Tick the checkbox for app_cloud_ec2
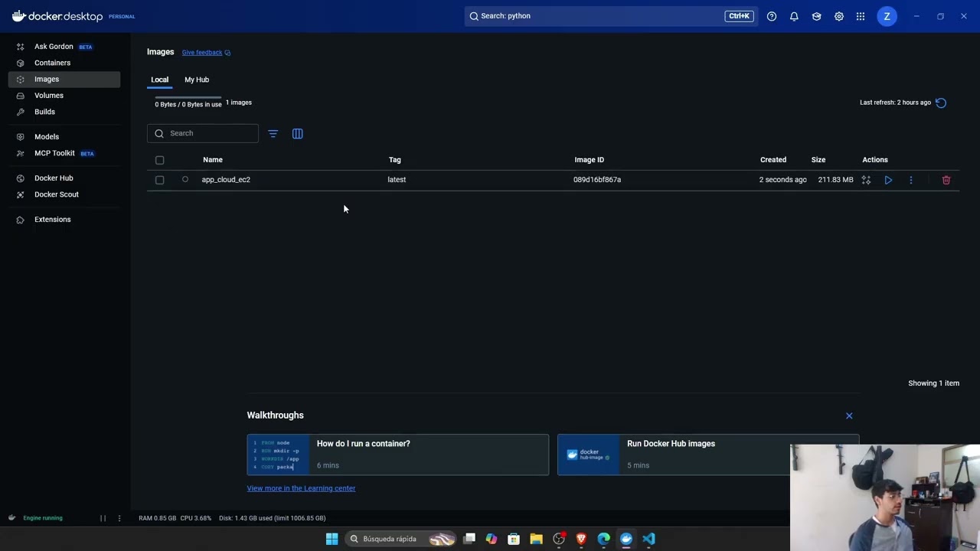The width and height of the screenshot is (980, 551). [x=160, y=180]
